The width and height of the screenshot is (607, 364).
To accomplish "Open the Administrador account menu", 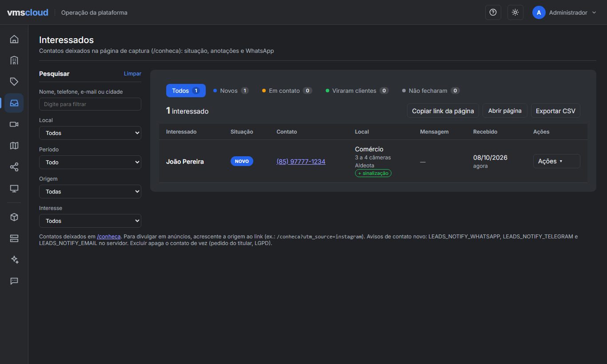I will [564, 12].
